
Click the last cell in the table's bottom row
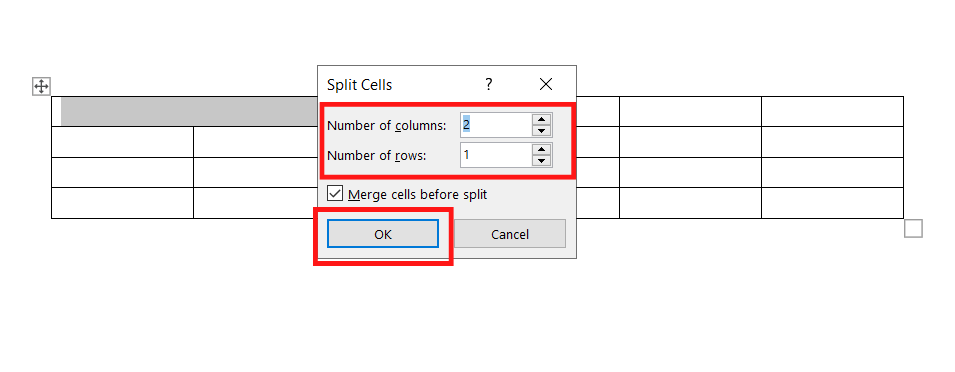click(x=832, y=203)
